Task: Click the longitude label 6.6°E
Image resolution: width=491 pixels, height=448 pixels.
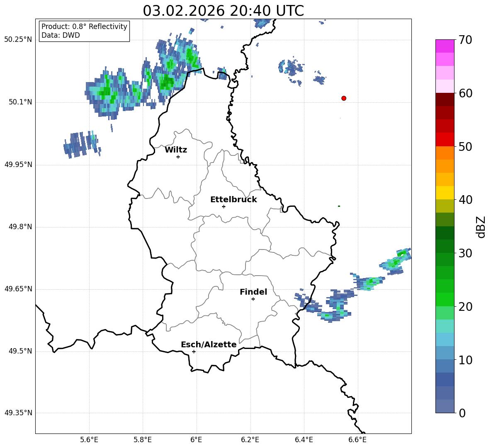Action: point(357,440)
